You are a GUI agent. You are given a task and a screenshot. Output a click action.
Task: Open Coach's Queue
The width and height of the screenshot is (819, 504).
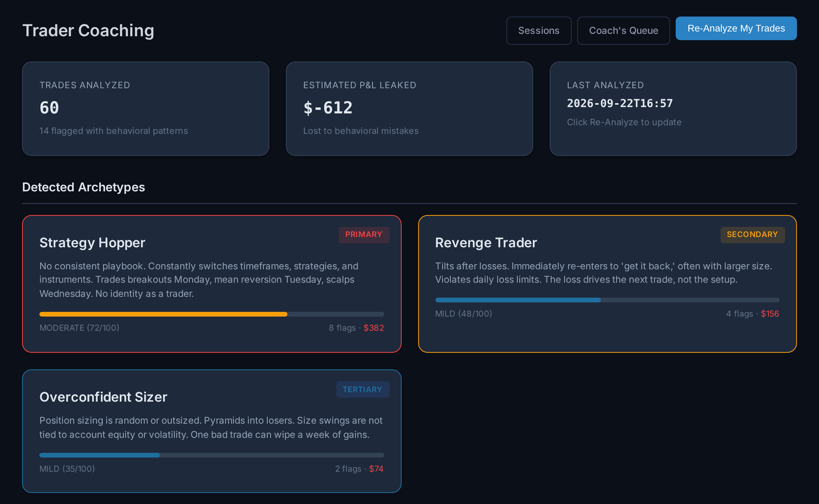(623, 31)
